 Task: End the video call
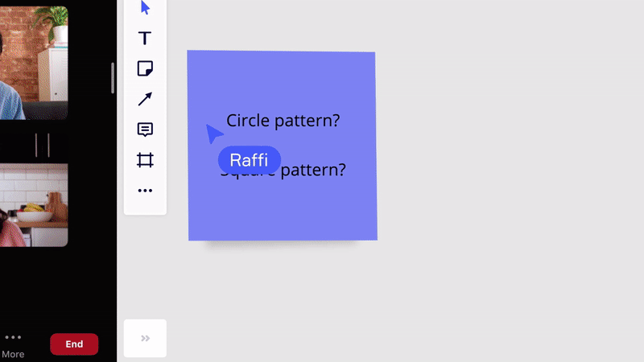pos(74,344)
